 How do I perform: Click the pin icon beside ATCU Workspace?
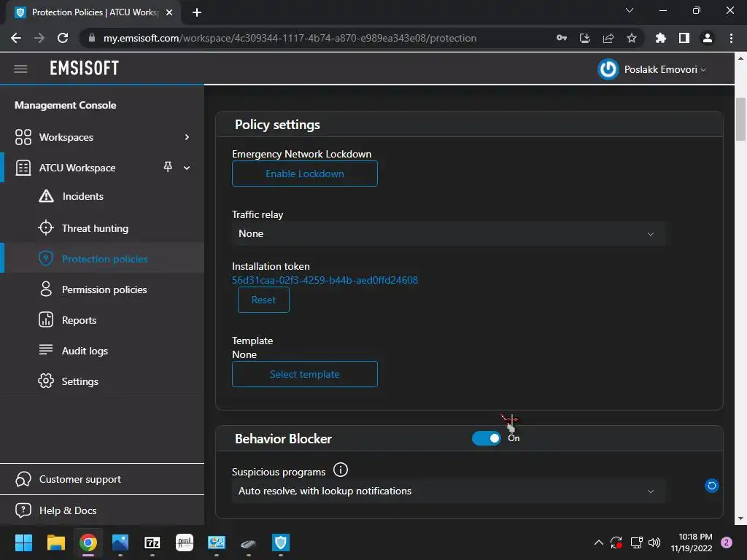(x=168, y=167)
